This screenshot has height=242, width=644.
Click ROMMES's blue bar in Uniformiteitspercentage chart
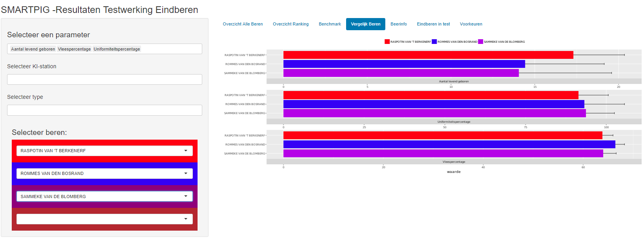tap(434, 104)
